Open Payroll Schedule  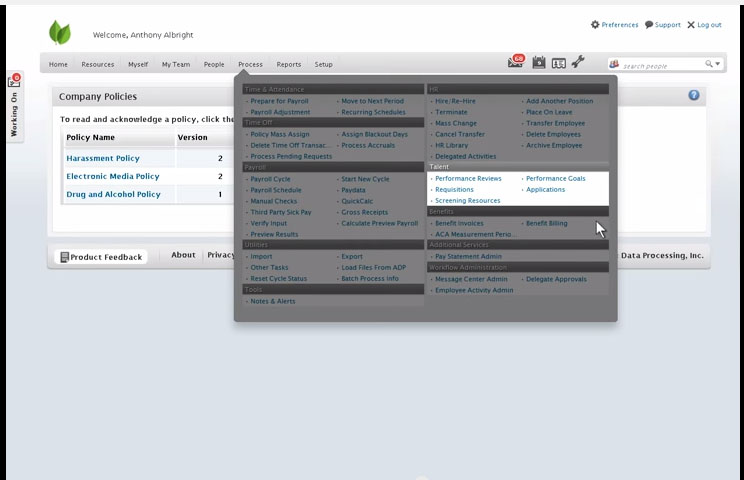pos(276,190)
